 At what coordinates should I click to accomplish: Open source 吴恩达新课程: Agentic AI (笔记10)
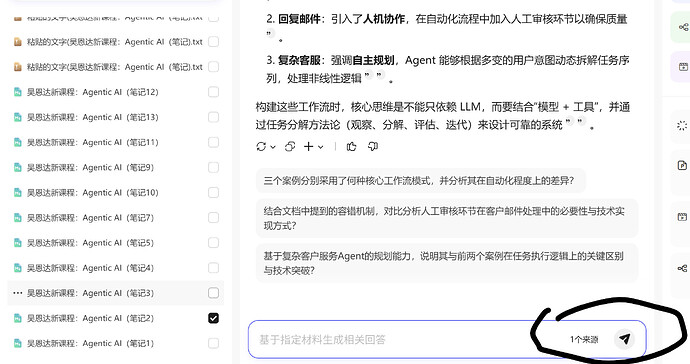pos(92,192)
